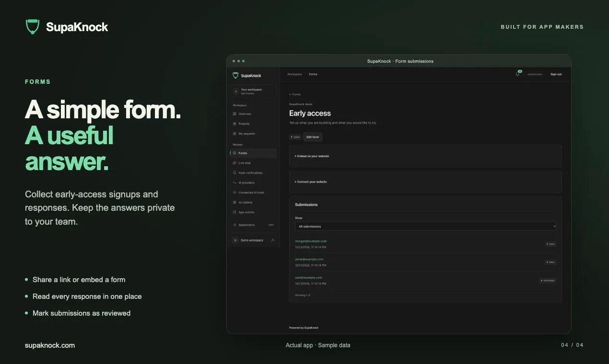Click the Administrator role label
The image size is (609, 364).
click(535, 74)
